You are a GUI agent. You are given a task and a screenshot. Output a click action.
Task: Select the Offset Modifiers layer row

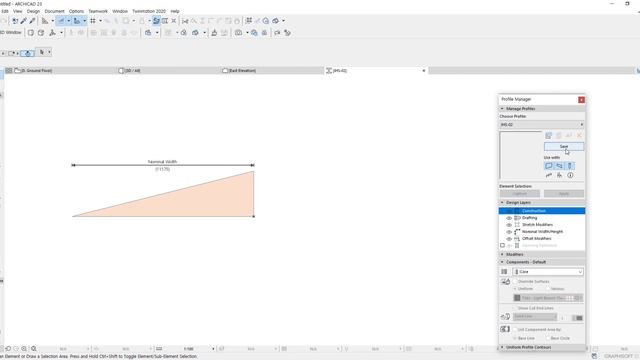pyautogui.click(x=542, y=239)
